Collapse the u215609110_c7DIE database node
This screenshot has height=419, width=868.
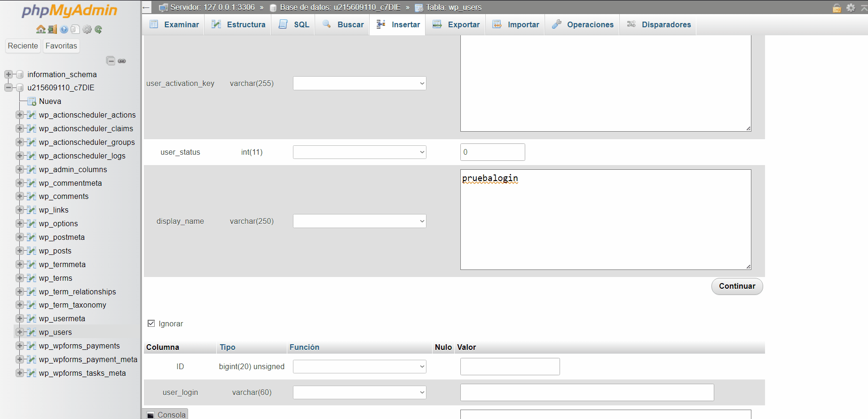tap(8, 87)
